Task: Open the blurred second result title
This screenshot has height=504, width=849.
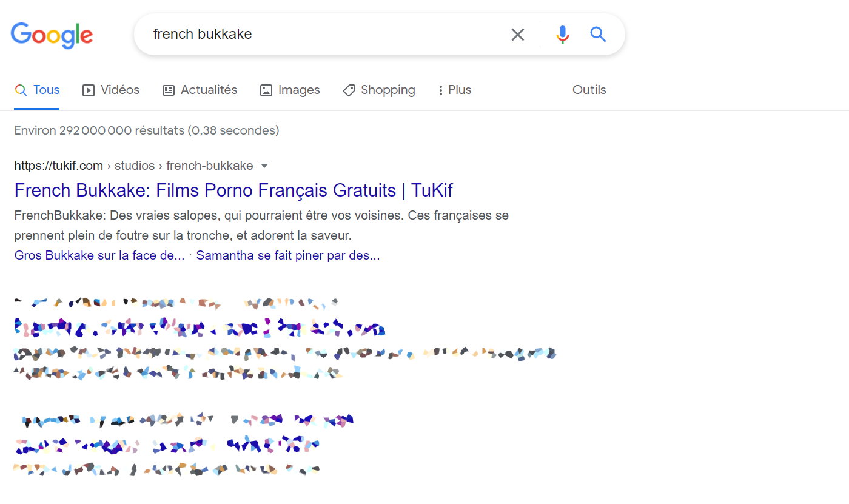Action: tap(200, 328)
